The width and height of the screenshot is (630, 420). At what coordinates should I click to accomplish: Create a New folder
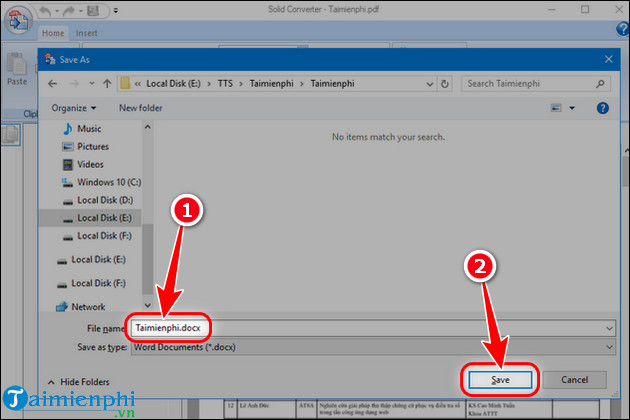point(141,108)
